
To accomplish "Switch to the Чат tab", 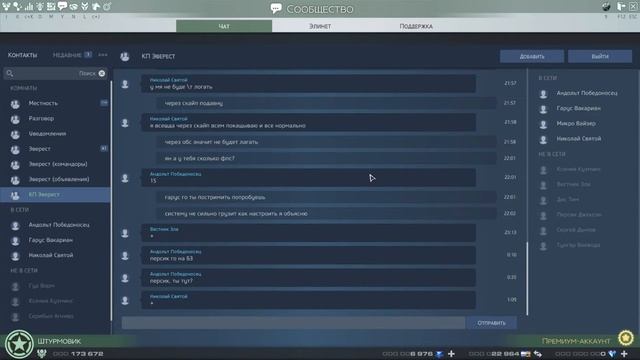I will coord(224,26).
